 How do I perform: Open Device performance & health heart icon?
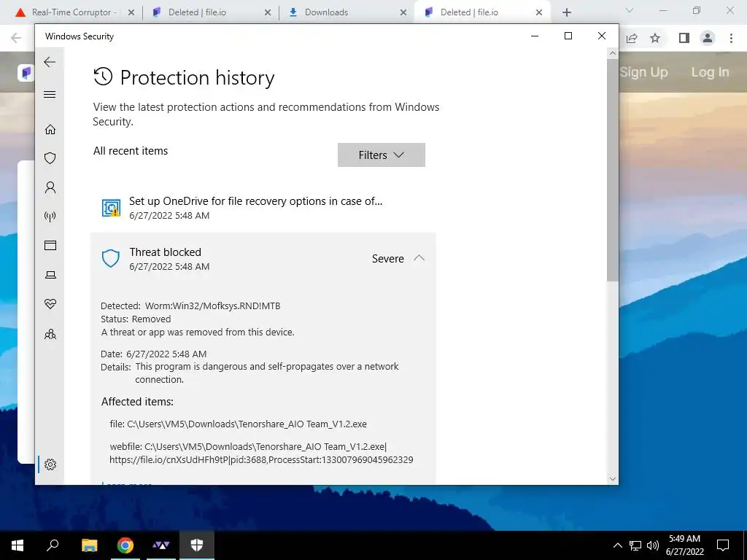50,304
